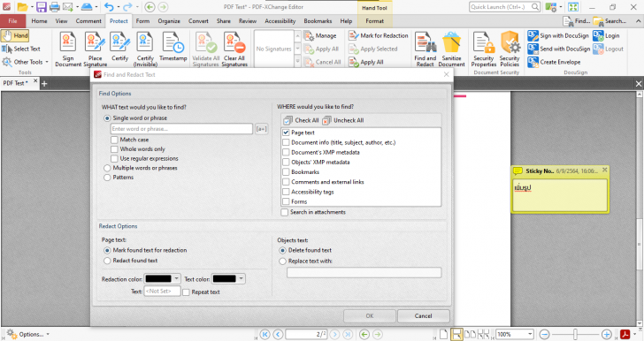The height and width of the screenshot is (341, 644).
Task: Check Comments and external links
Action: pos(286,182)
